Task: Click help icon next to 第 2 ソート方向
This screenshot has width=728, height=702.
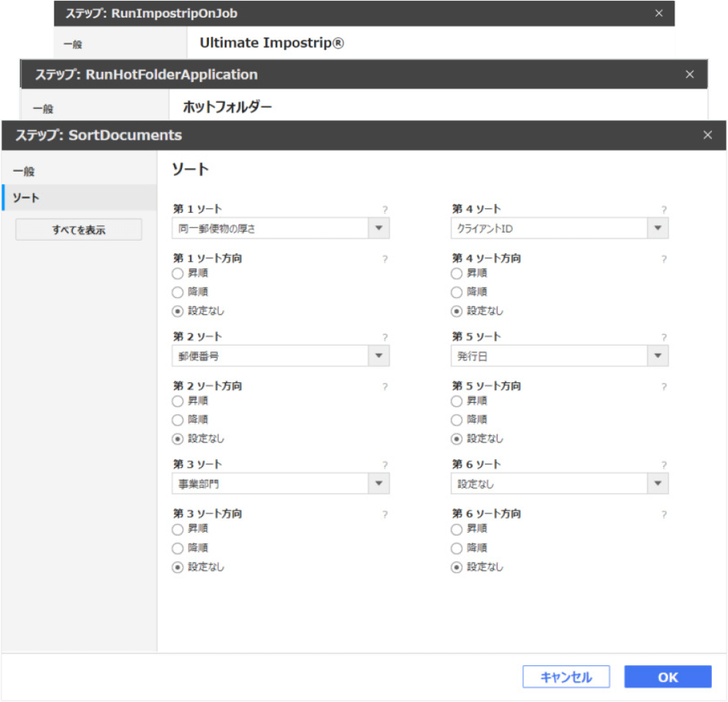Action: 385,387
